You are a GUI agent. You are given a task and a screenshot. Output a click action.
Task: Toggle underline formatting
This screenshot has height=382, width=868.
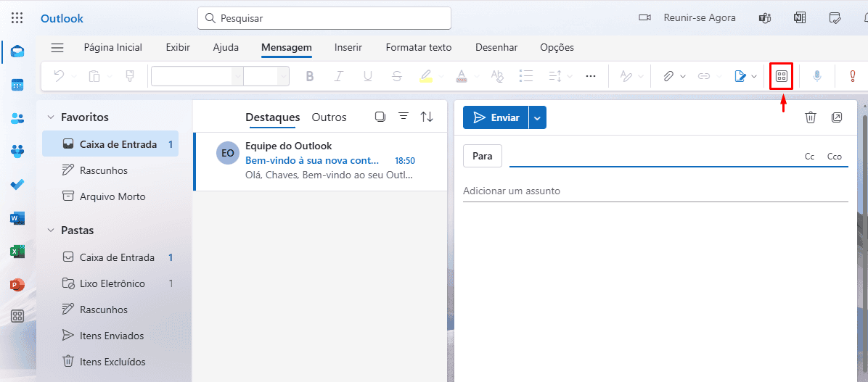(367, 76)
